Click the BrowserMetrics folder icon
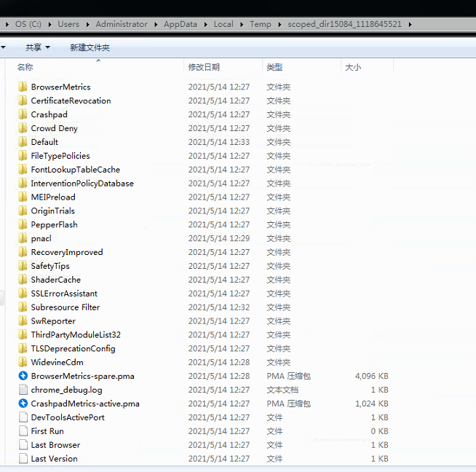 coord(23,87)
